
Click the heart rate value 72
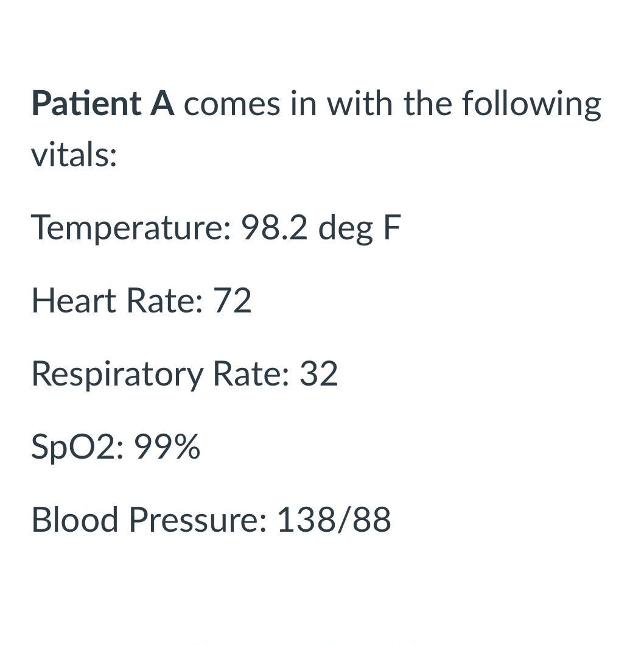pos(232,301)
